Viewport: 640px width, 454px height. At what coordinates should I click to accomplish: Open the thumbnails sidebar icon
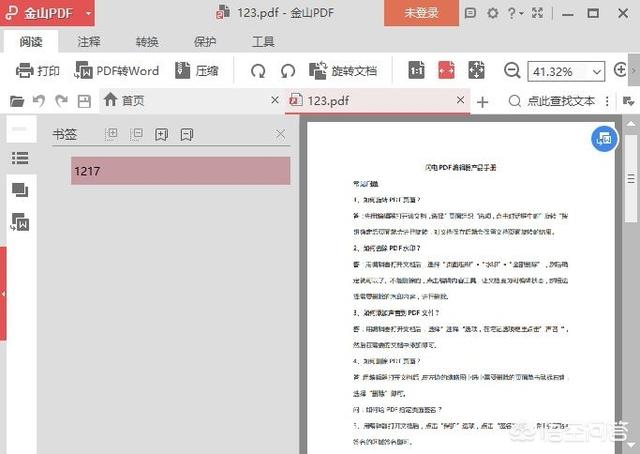click(20, 190)
